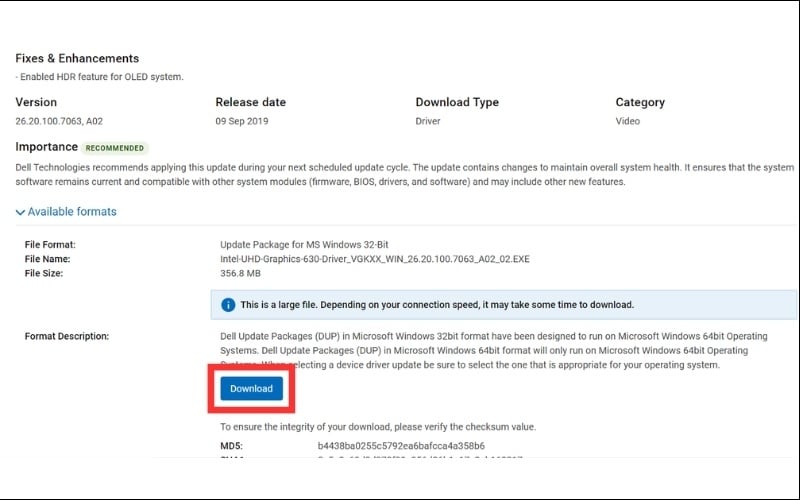Click the MD5 checksum value
800x500 pixels.
pyautogui.click(x=401, y=446)
